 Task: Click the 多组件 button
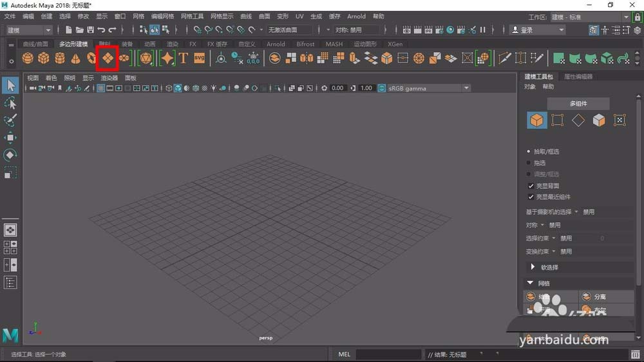(x=578, y=104)
